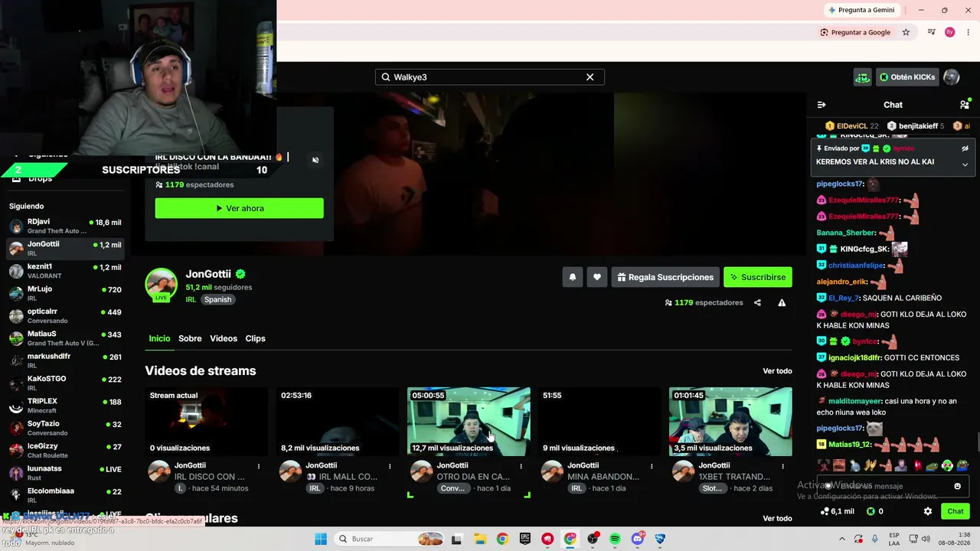
Task: Expand the pinned message chevron
Action: [x=965, y=164]
